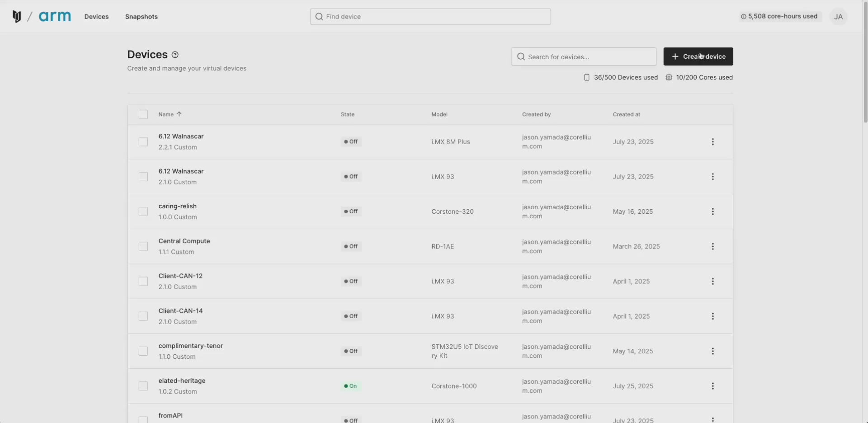
Task: Click the On state badge for elated-heritage
Action: (351, 386)
